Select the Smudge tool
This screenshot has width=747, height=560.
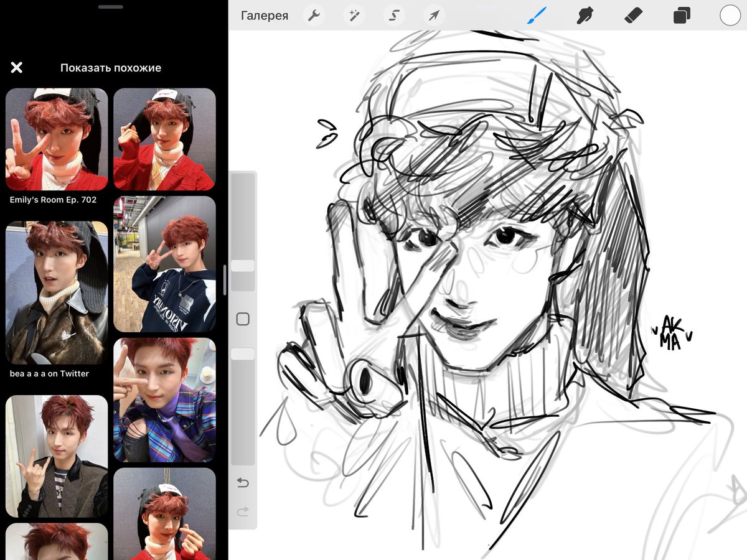click(x=585, y=16)
